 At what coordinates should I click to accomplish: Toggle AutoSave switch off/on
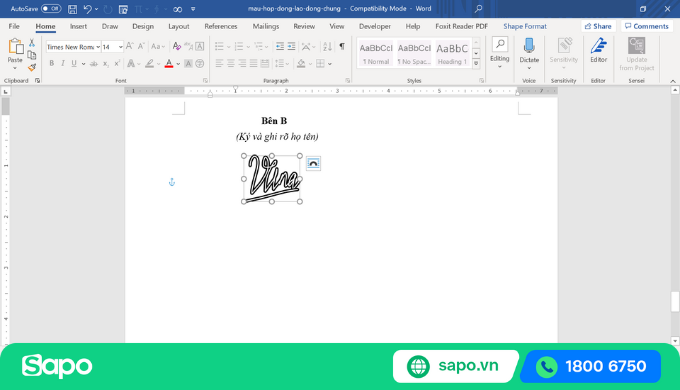coord(51,9)
